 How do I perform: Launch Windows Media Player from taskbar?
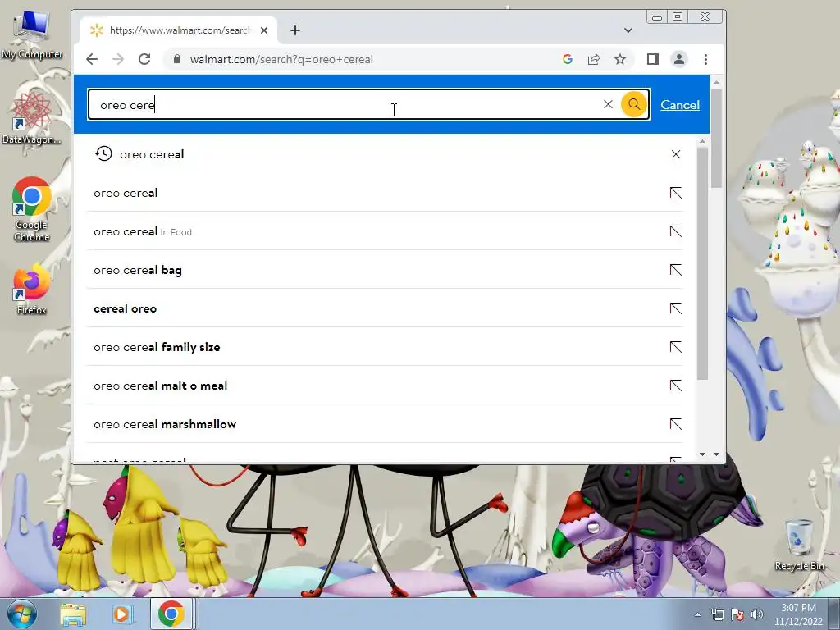[x=121, y=614]
